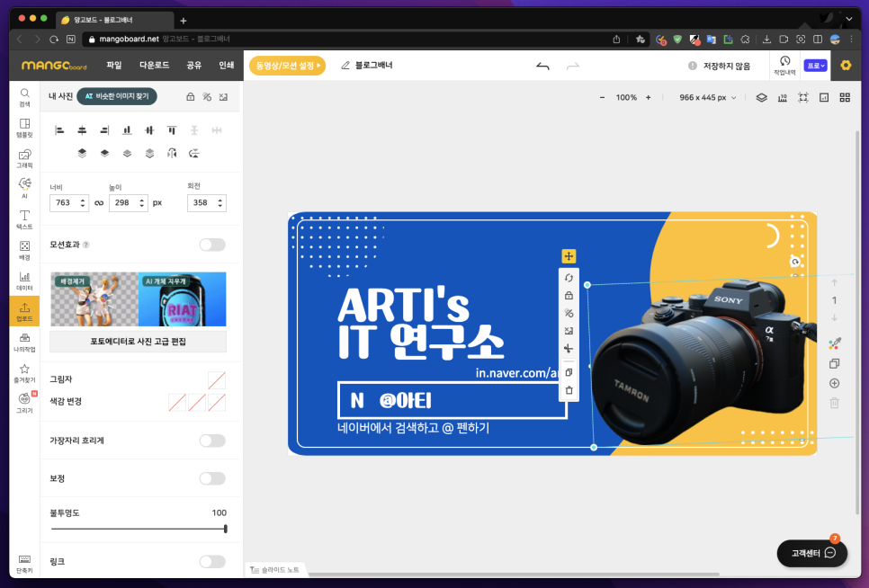Open the orange settings gear icon
The width and height of the screenshot is (869, 588).
pos(846,66)
